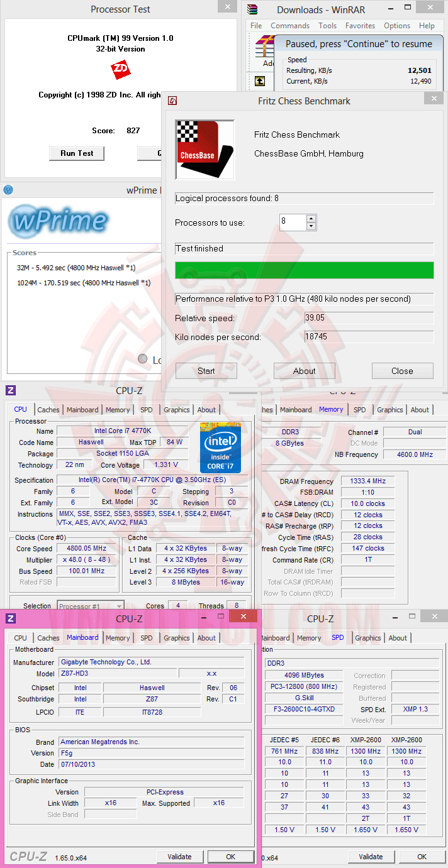Close the CPU-Z Mainboard window

[x=242, y=617]
